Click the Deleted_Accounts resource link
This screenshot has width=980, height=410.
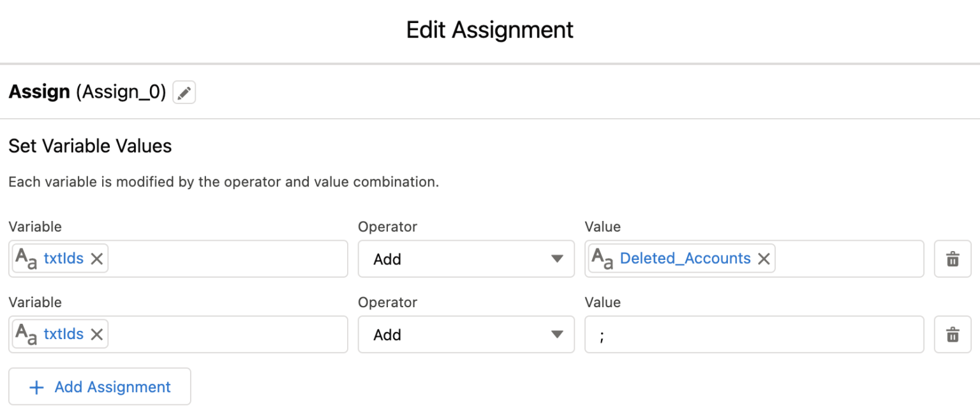[685, 258]
